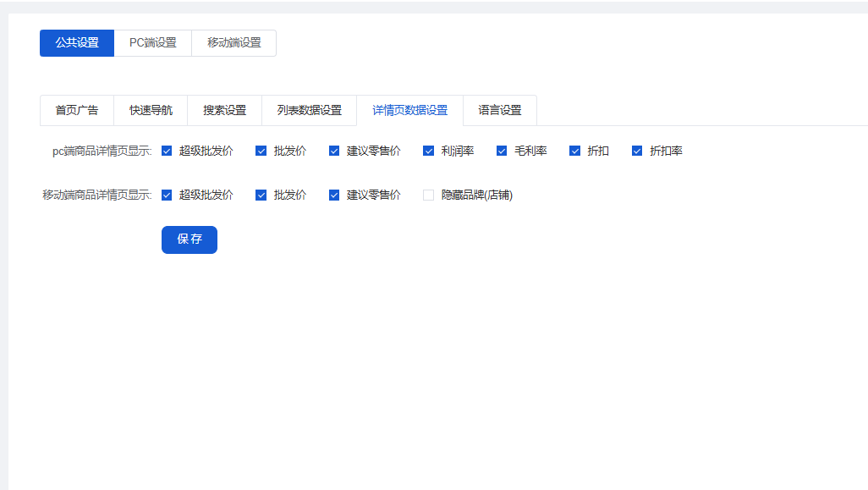Uncheck 超级批发价 in the 移动端 detail row
The height and width of the screenshot is (490, 868).
point(167,195)
